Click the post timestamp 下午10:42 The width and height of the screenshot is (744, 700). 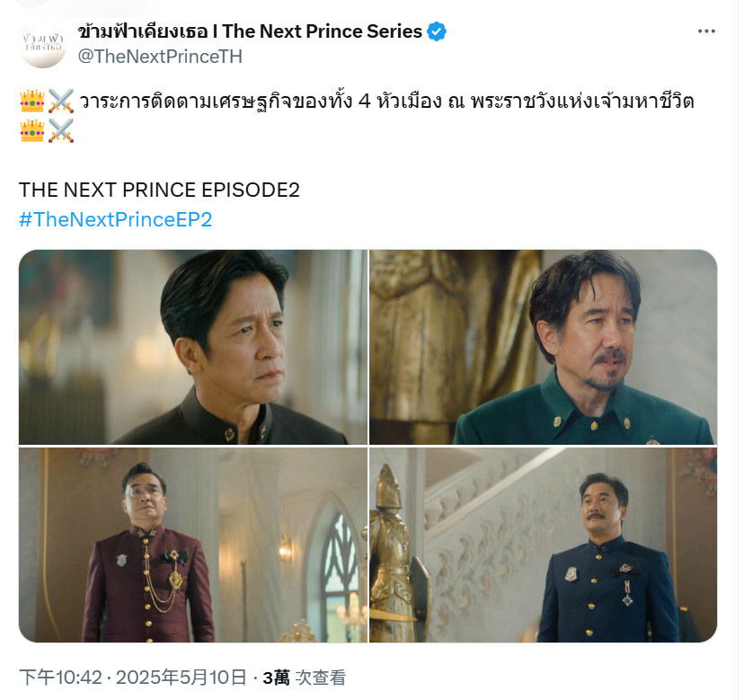[x=61, y=678]
